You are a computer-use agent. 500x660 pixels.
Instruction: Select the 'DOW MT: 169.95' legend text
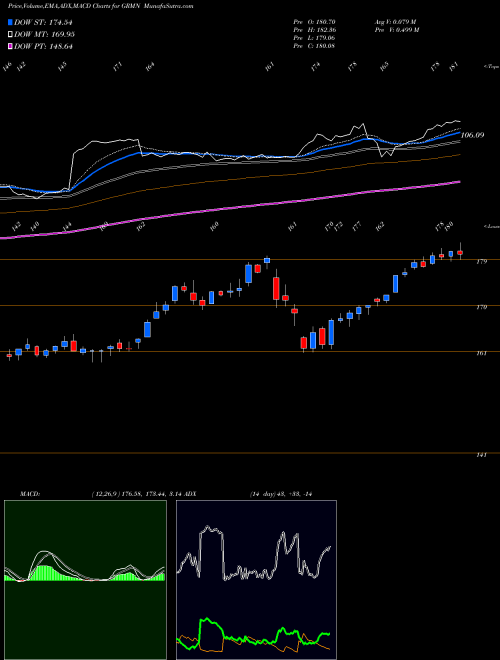click(45, 35)
